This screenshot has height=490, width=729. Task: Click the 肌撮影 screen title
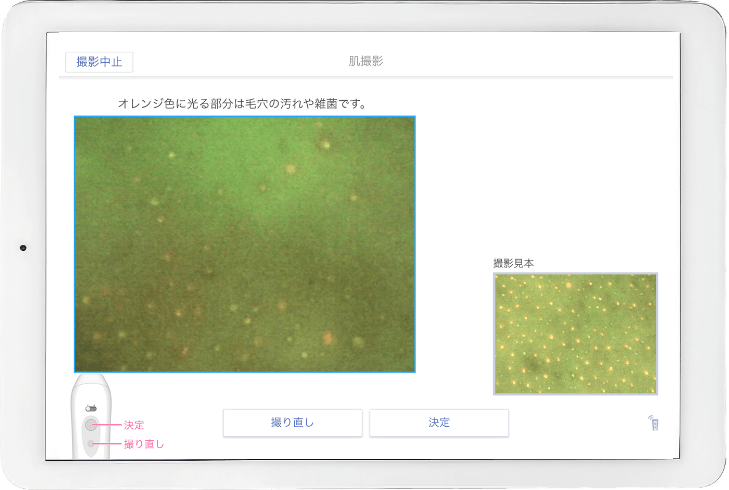point(366,61)
